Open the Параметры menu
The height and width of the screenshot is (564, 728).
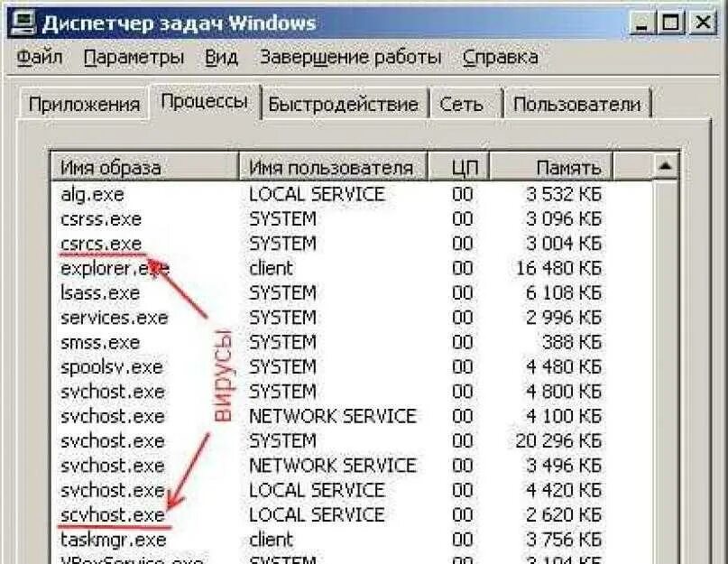click(134, 58)
